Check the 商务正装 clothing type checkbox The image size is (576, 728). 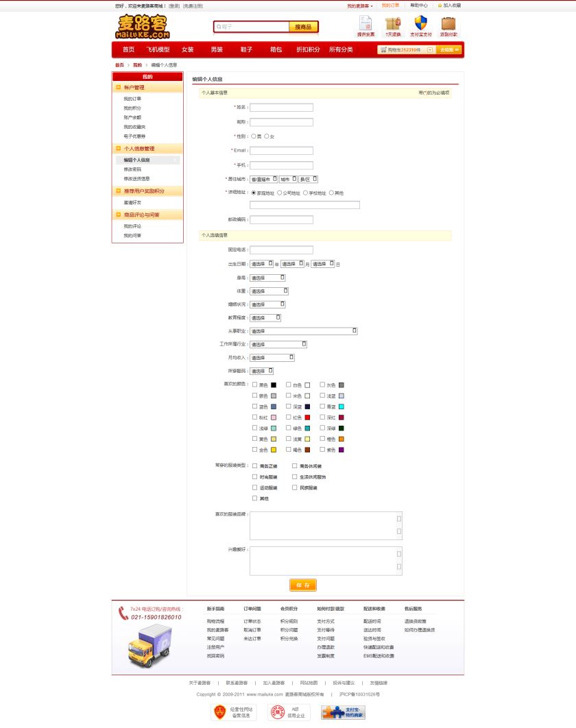254,465
